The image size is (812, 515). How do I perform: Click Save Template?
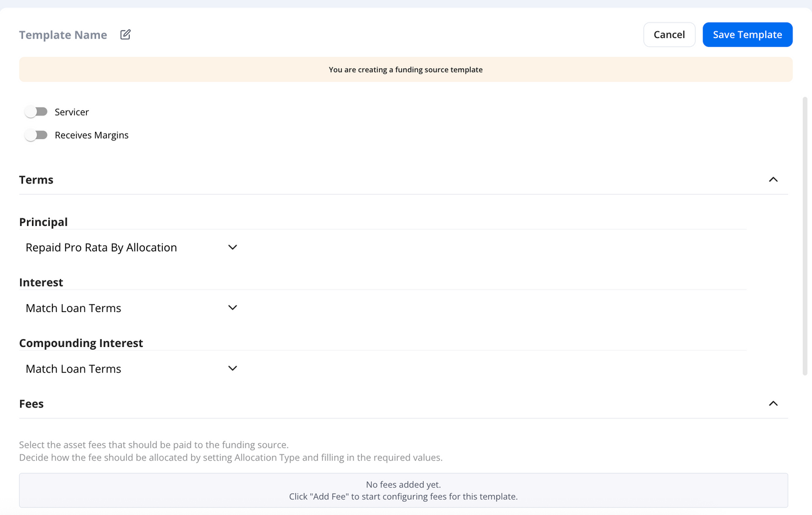point(747,34)
